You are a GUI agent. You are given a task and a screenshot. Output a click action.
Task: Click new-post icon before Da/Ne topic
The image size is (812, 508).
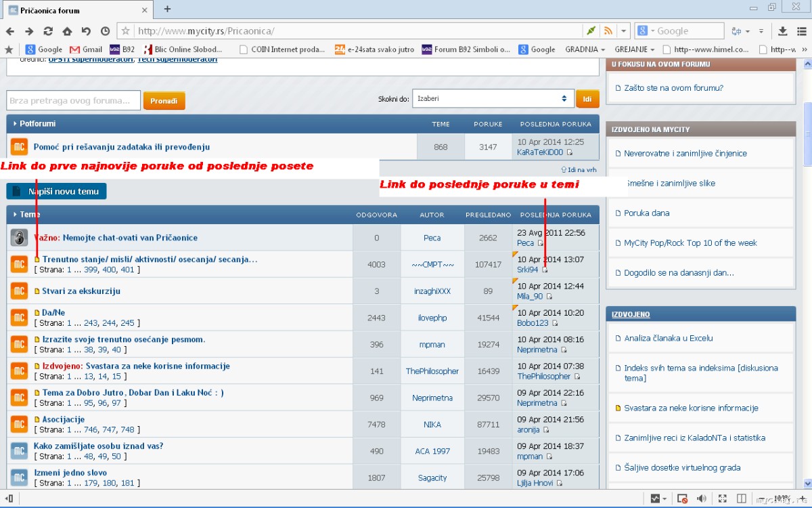click(37, 313)
